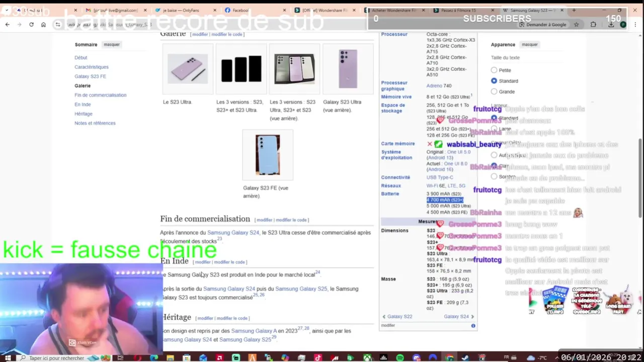Open the Samsung Galaxy S24 link after l'annonce du
The width and height of the screenshot is (644, 362).
coord(233,233)
